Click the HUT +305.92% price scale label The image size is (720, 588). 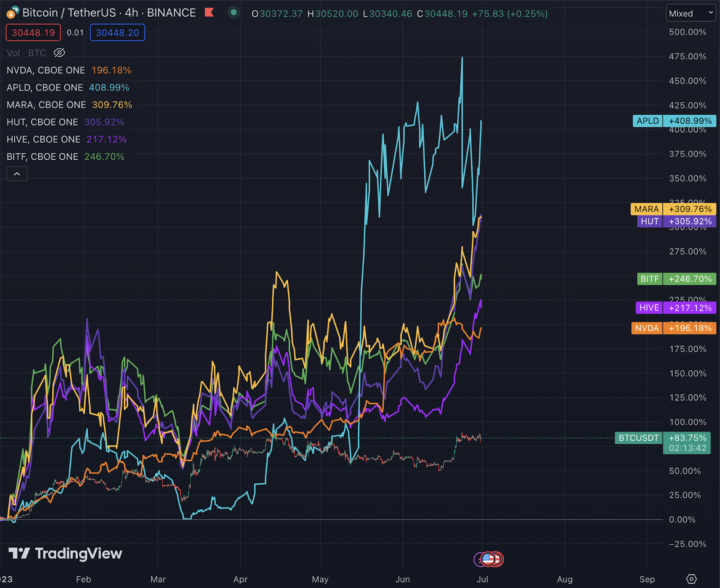tap(676, 221)
